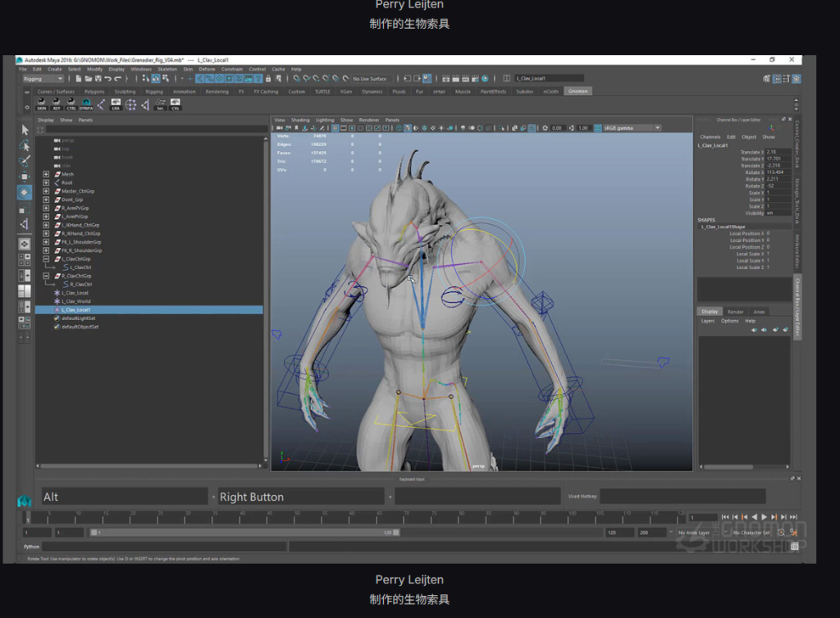Jump to the end of the playback range

793,517
